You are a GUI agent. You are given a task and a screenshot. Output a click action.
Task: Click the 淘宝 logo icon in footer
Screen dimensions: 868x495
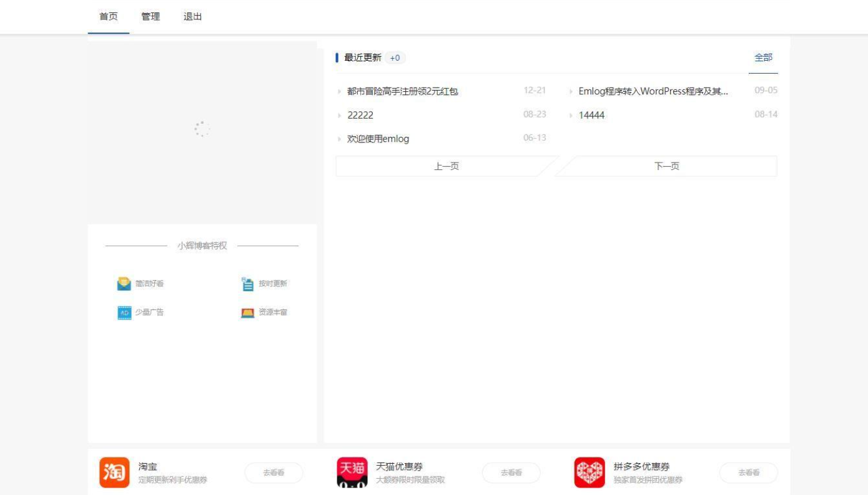pos(113,472)
